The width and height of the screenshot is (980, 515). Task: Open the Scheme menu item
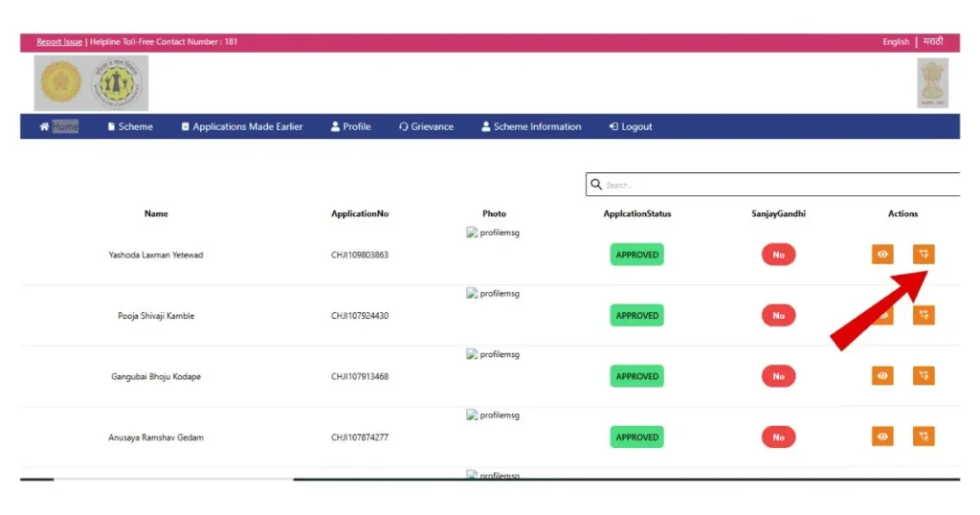click(x=130, y=126)
